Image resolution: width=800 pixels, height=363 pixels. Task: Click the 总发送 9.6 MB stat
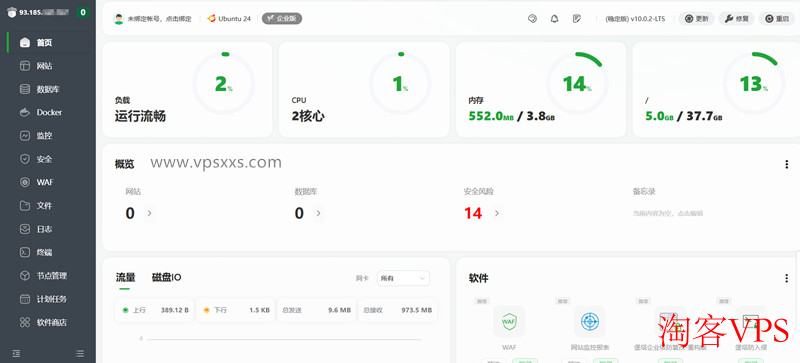click(x=316, y=310)
